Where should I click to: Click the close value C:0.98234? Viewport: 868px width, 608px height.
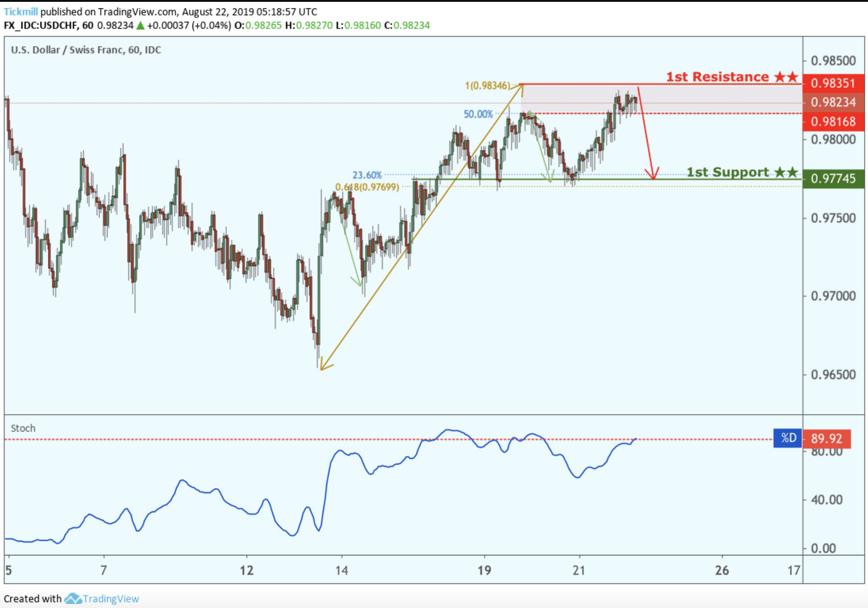pyautogui.click(x=407, y=26)
